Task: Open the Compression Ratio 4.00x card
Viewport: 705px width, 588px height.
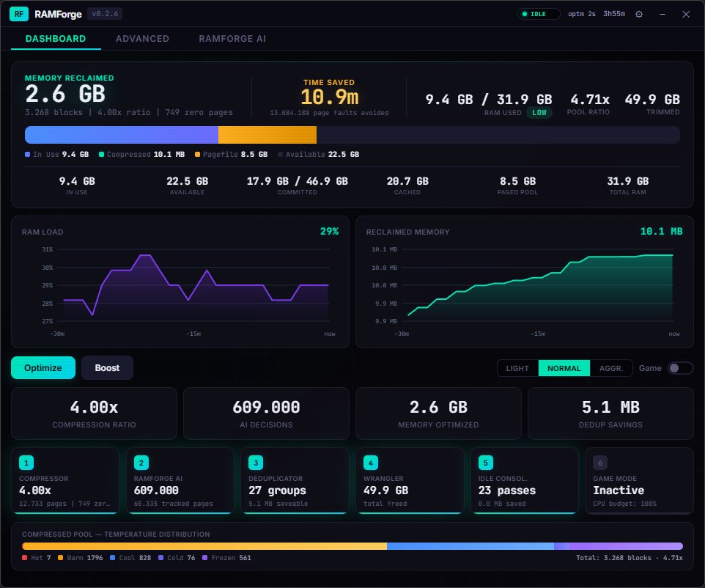Action: tap(94, 414)
